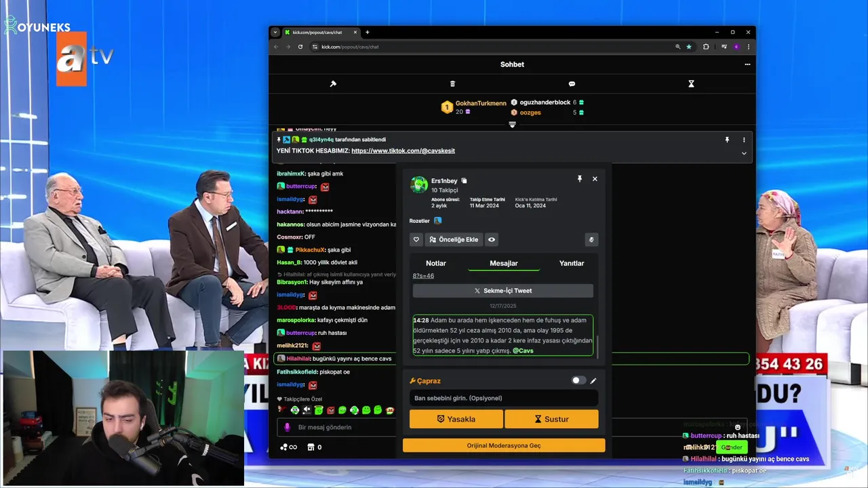Image resolution: width=868 pixels, height=488 pixels.
Task: Open the TikTok link in pinned message
Action: tap(403, 151)
